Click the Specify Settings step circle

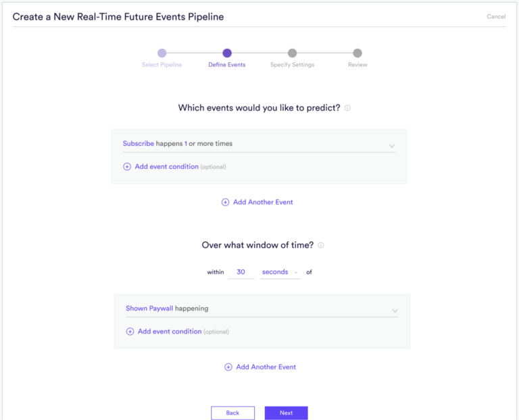(292, 53)
